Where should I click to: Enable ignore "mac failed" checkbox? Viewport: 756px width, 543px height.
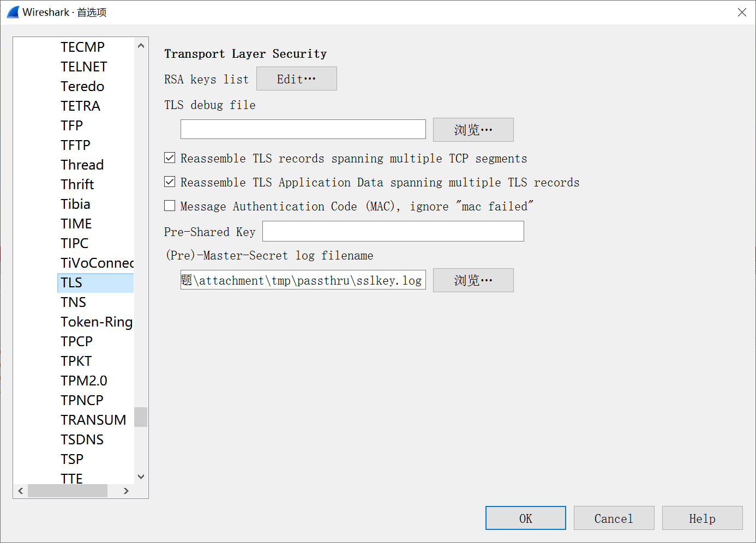[x=170, y=206]
